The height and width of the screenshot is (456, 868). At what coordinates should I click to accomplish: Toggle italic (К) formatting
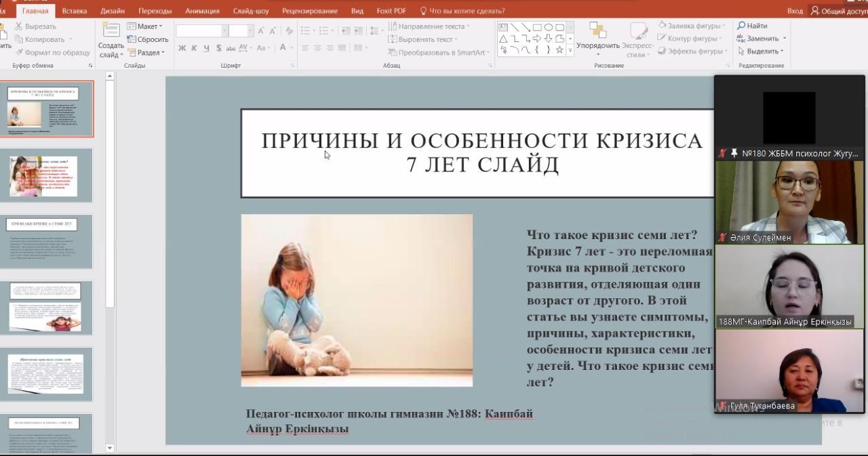194,48
